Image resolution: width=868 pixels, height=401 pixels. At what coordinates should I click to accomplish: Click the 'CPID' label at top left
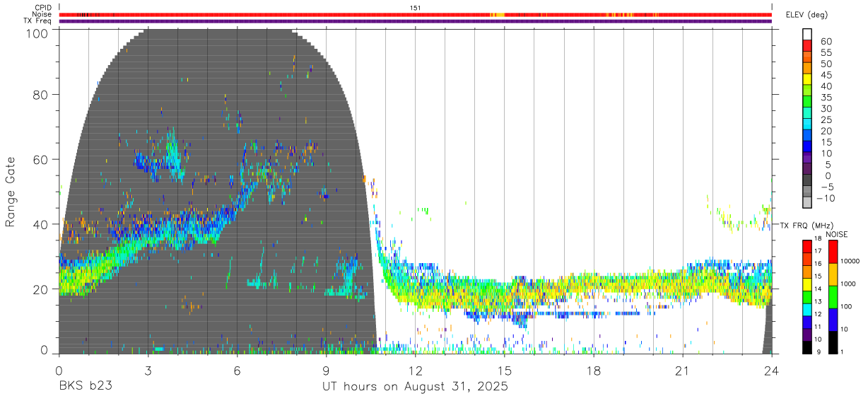(x=43, y=8)
